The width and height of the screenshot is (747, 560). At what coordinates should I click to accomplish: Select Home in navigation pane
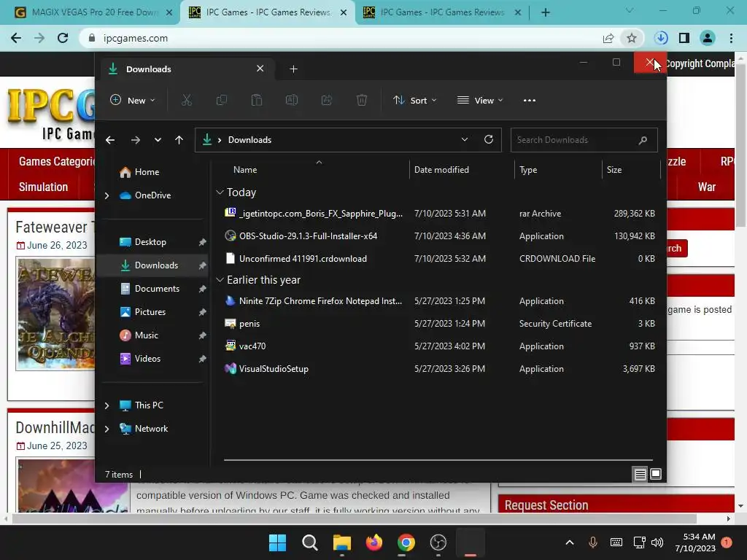point(147,172)
